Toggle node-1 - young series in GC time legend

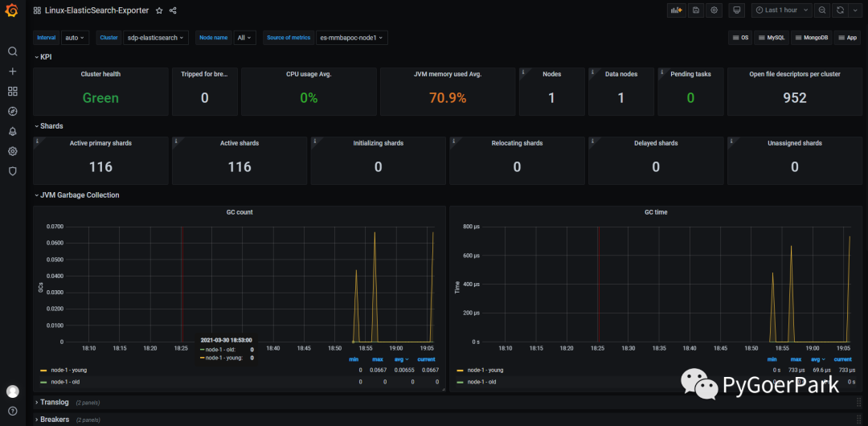pyautogui.click(x=485, y=370)
